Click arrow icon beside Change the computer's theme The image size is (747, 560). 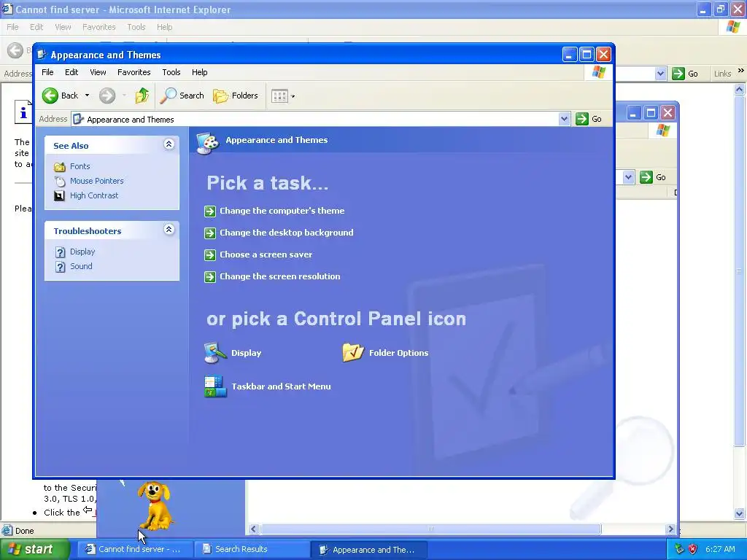pos(210,211)
